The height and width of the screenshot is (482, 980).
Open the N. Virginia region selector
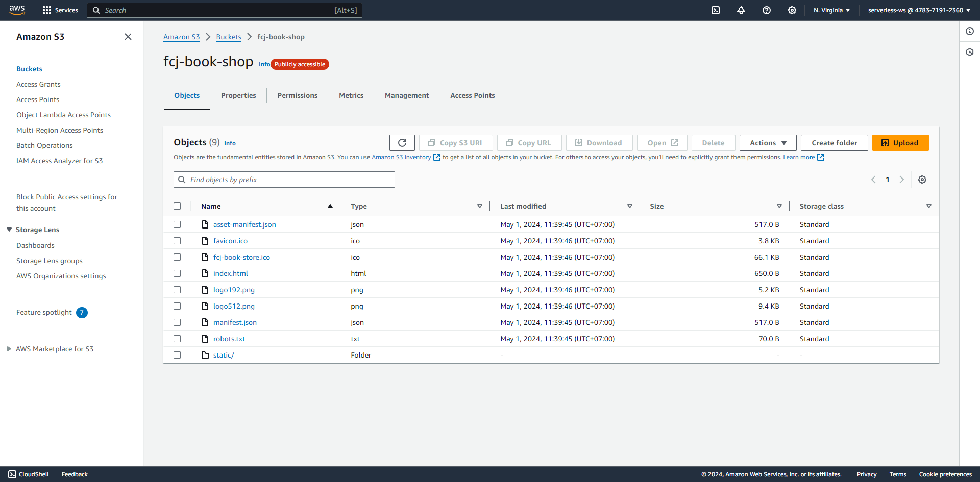tap(831, 10)
